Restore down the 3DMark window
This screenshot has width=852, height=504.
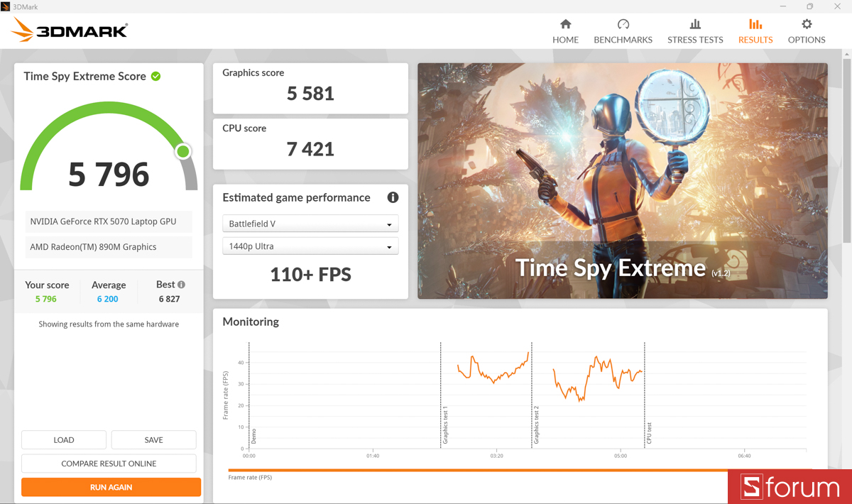point(809,6)
